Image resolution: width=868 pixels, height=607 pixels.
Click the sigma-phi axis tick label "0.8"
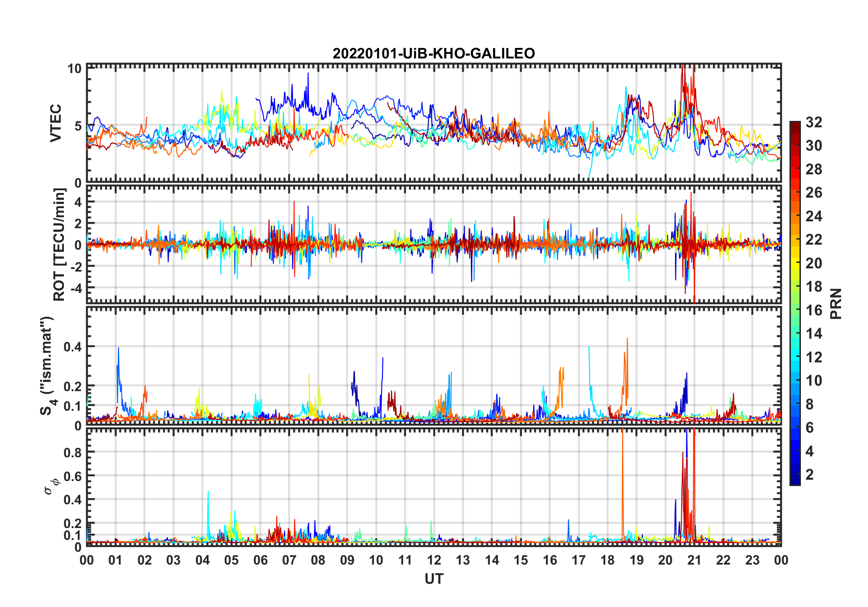73,452
